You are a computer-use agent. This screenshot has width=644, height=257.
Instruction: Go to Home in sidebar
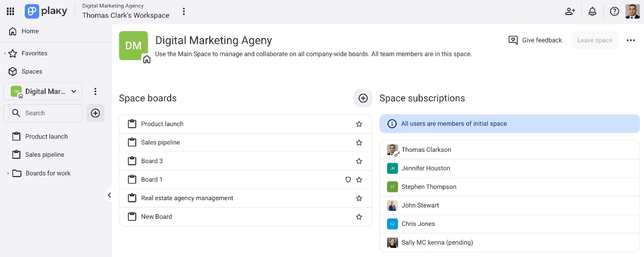30,31
